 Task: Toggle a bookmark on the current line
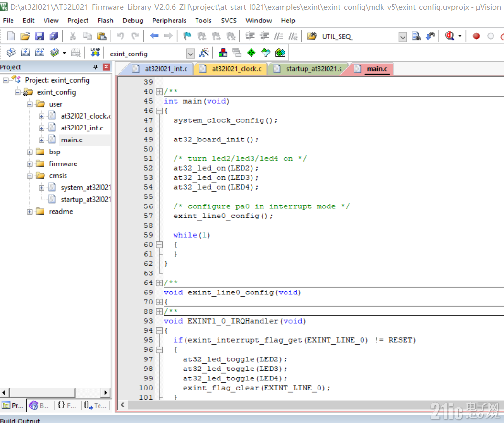tap(187, 36)
